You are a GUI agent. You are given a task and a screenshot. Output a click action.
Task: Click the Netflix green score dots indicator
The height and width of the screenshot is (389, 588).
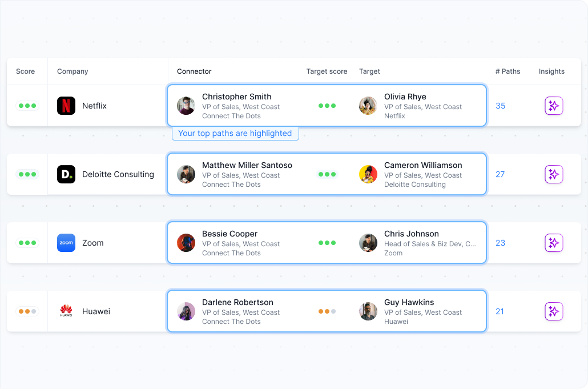pos(27,106)
